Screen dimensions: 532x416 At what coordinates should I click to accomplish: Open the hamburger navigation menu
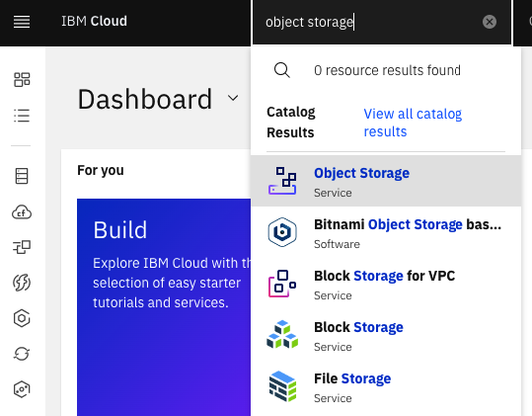(22, 22)
